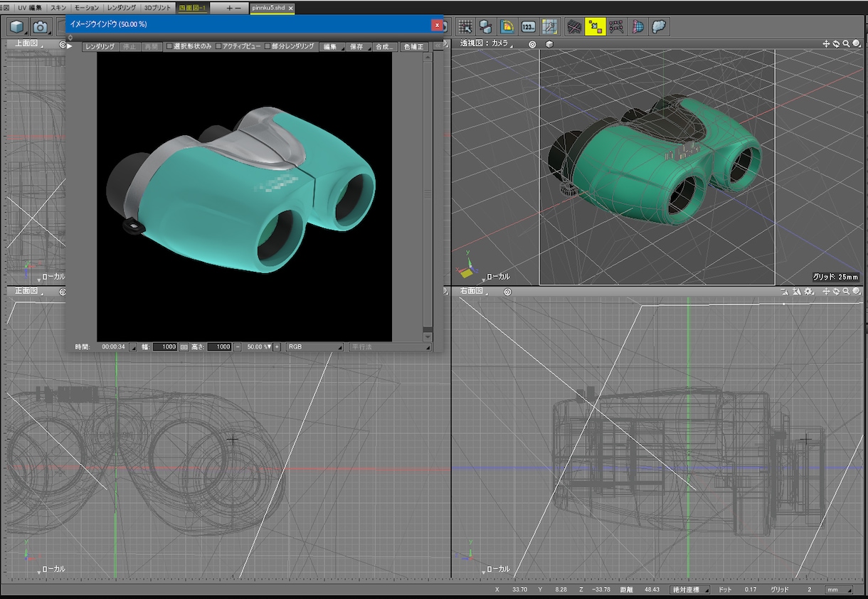Switch to 3Dプリント tab

tap(157, 7)
